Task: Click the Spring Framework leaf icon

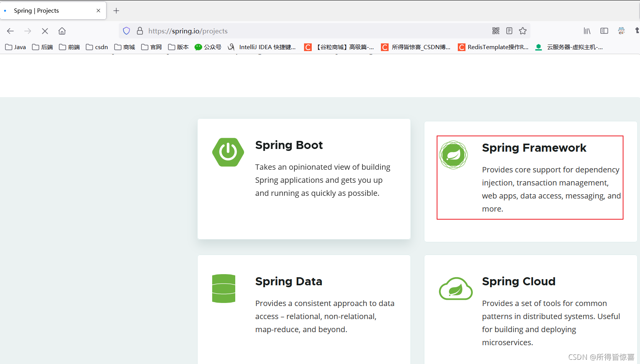Action: pyautogui.click(x=454, y=155)
